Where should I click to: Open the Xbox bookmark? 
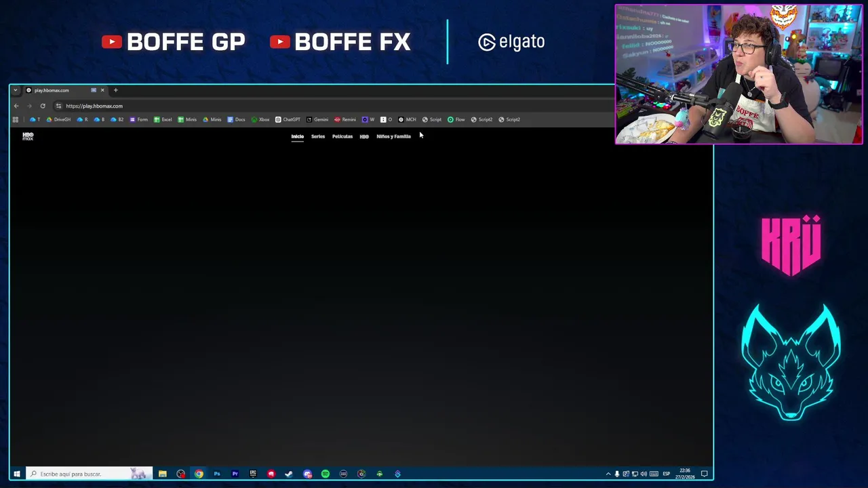260,119
